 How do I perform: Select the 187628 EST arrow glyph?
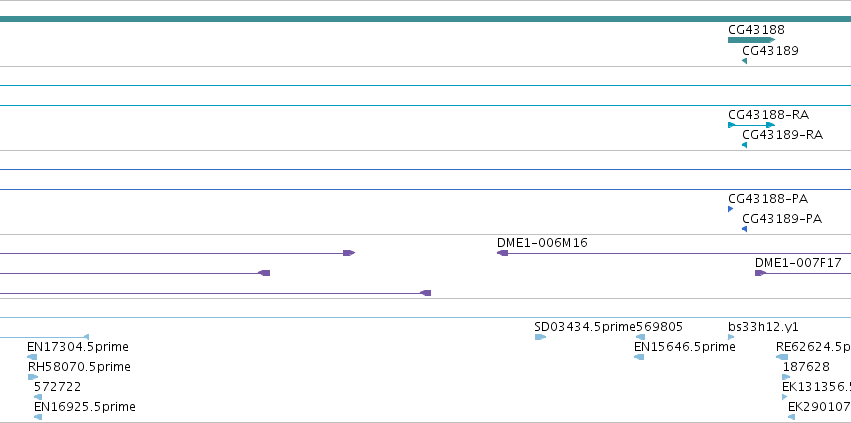coord(786,377)
